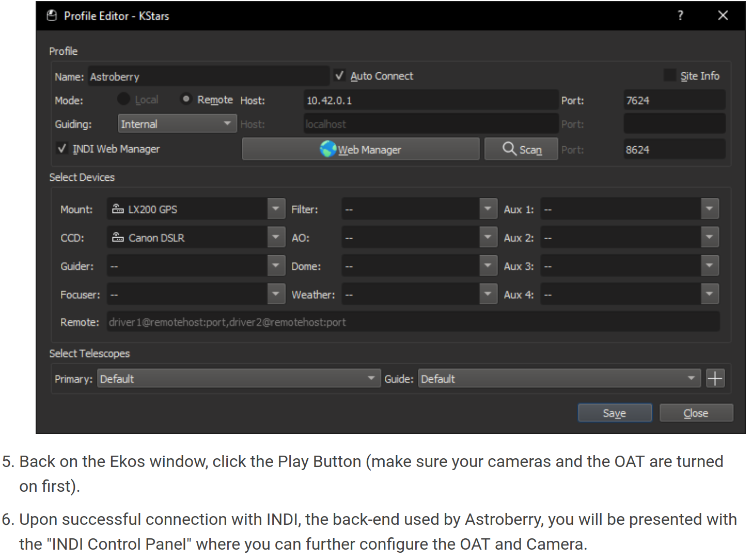The image size is (752, 560).
Task: Enable the Site Info checkbox
Action: click(x=670, y=75)
